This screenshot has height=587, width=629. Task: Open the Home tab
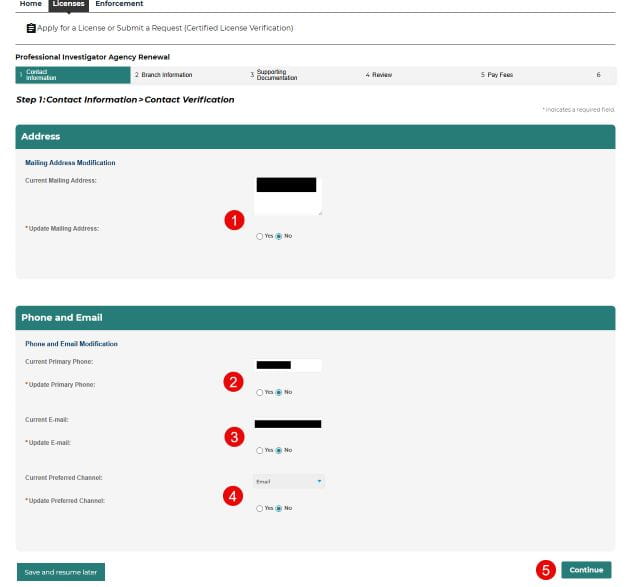tap(30, 4)
